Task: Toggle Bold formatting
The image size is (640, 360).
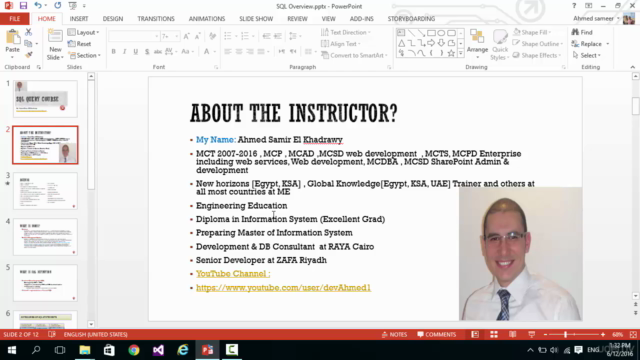Action: [113, 51]
